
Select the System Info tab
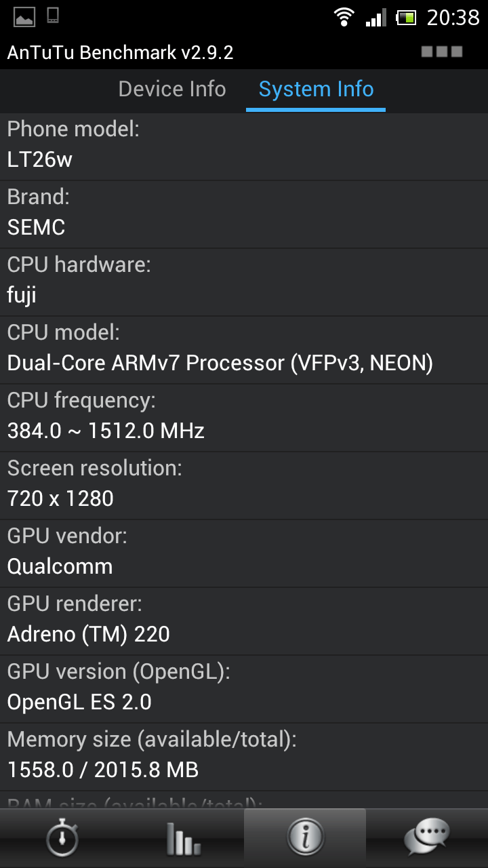(316, 89)
